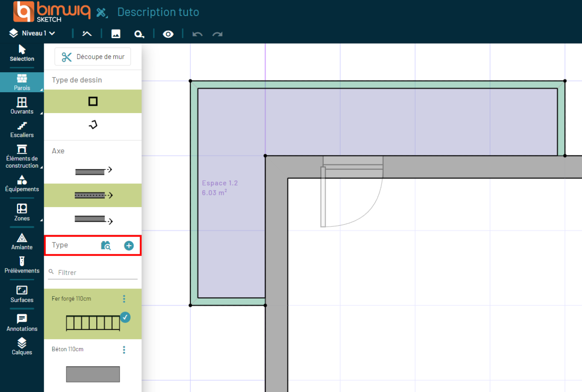Viewport: 582px width, 392px height.
Task: Open the Parois walls tool
Action: click(x=22, y=82)
